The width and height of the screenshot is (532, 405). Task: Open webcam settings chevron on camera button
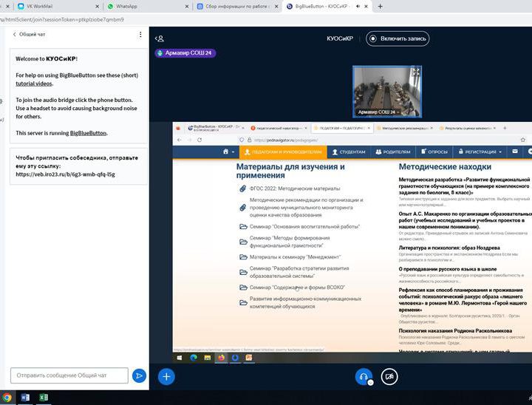[397, 382]
